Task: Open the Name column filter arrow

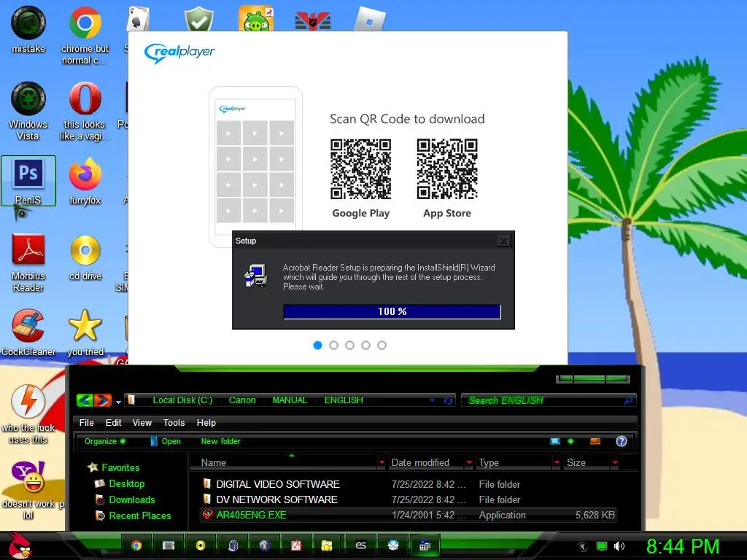Action: coord(382,462)
